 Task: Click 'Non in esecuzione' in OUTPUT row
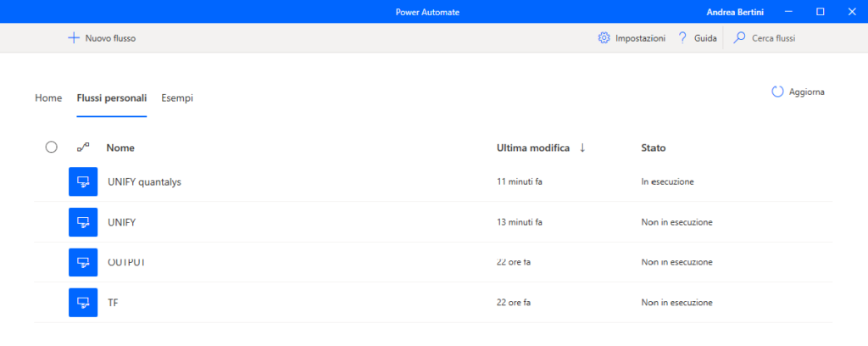pos(676,262)
